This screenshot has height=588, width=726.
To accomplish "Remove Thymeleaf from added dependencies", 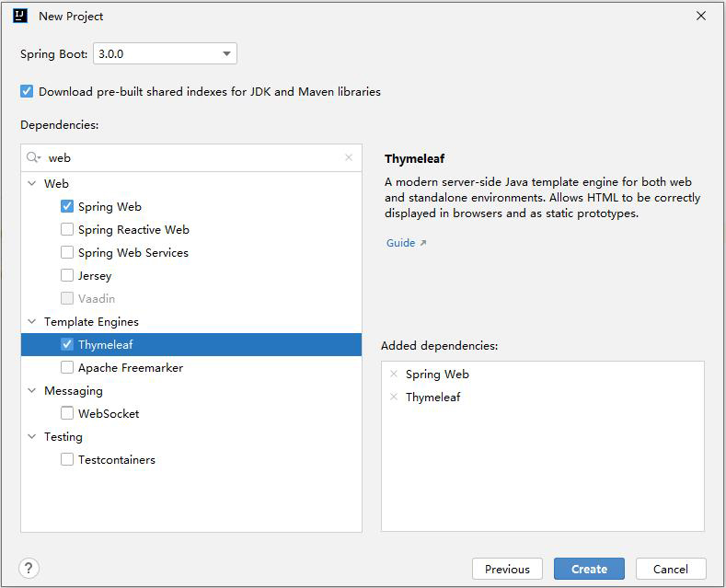I will [x=394, y=397].
